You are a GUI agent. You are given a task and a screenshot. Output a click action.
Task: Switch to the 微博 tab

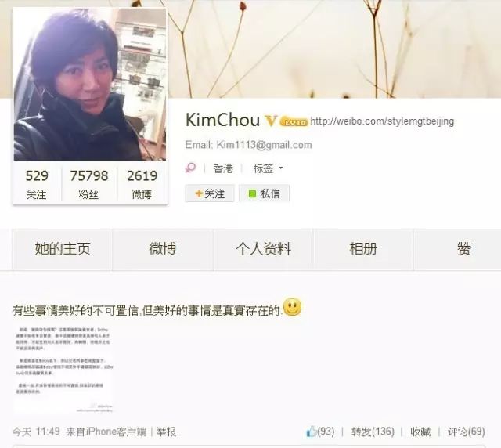pos(163,249)
